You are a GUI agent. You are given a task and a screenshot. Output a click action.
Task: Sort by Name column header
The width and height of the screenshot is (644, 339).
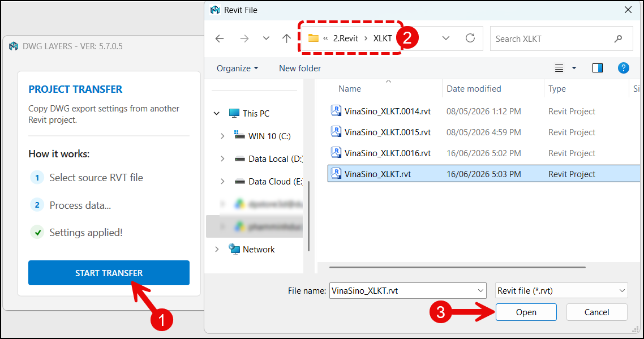point(350,89)
